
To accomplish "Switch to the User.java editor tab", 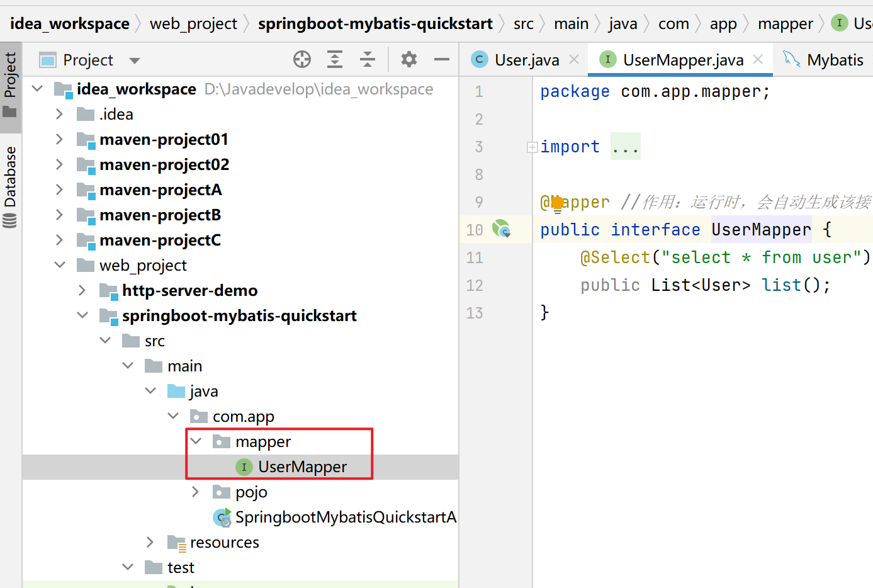I will coord(527,60).
